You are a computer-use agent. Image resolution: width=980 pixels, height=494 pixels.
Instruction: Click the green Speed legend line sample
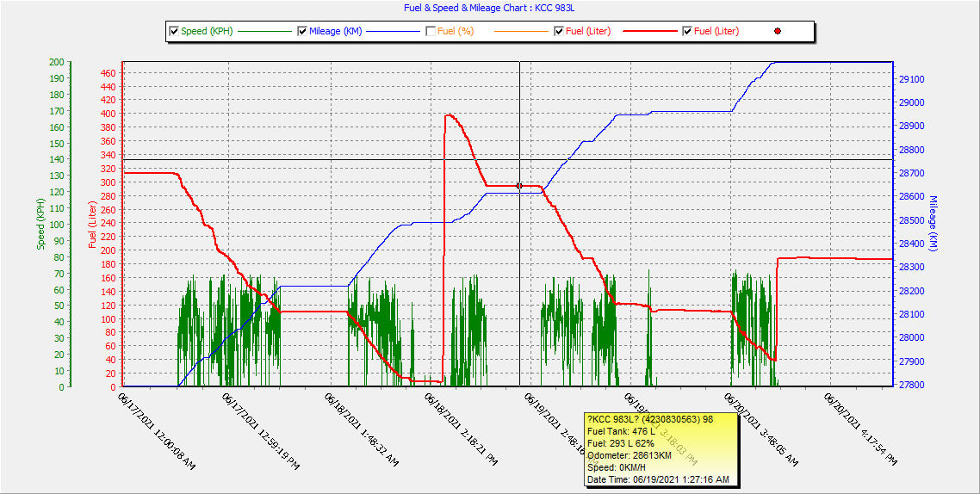click(x=264, y=32)
